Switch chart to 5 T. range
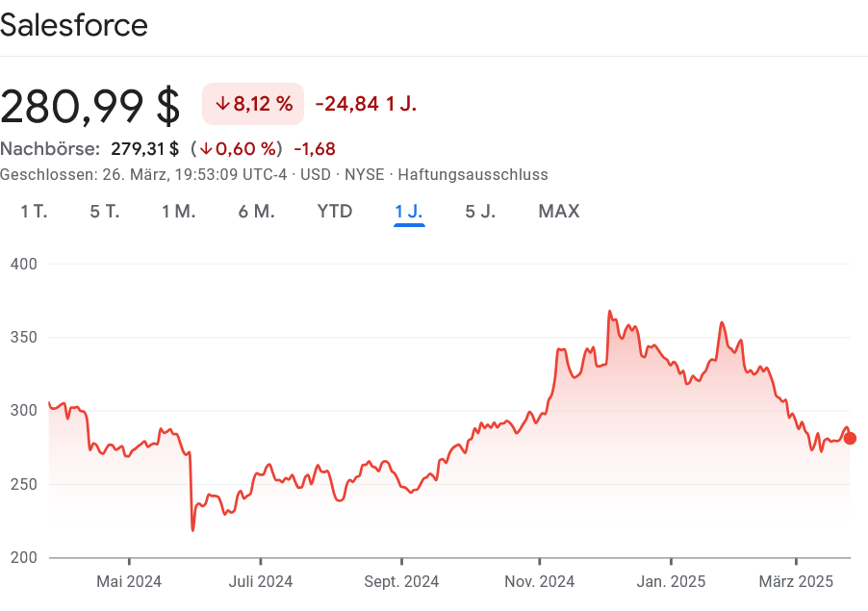The image size is (868, 611). (105, 212)
